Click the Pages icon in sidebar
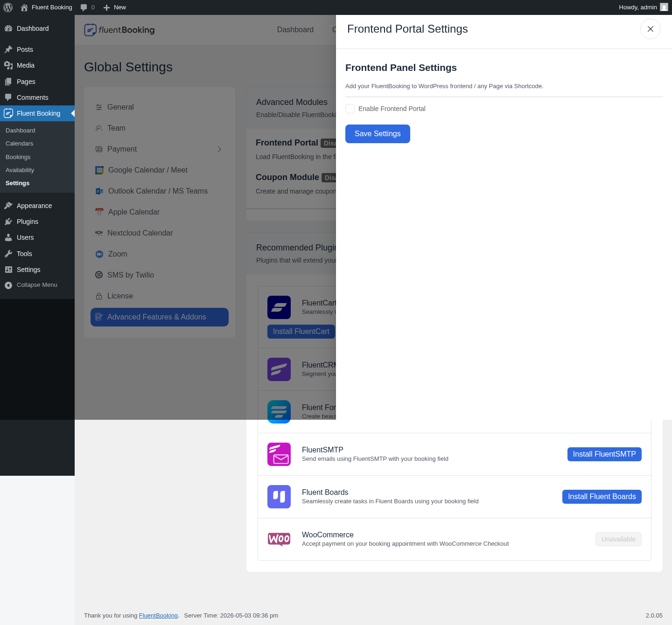 point(8,82)
